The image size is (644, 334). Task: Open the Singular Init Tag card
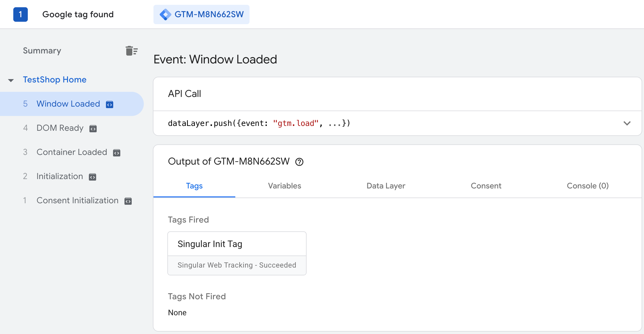tap(237, 244)
